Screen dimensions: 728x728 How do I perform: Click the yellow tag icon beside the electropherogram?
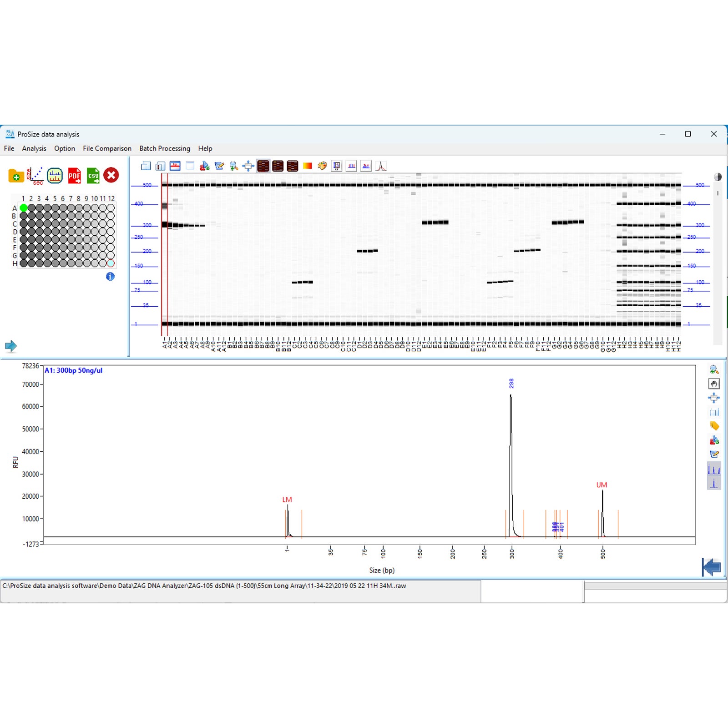click(x=714, y=426)
